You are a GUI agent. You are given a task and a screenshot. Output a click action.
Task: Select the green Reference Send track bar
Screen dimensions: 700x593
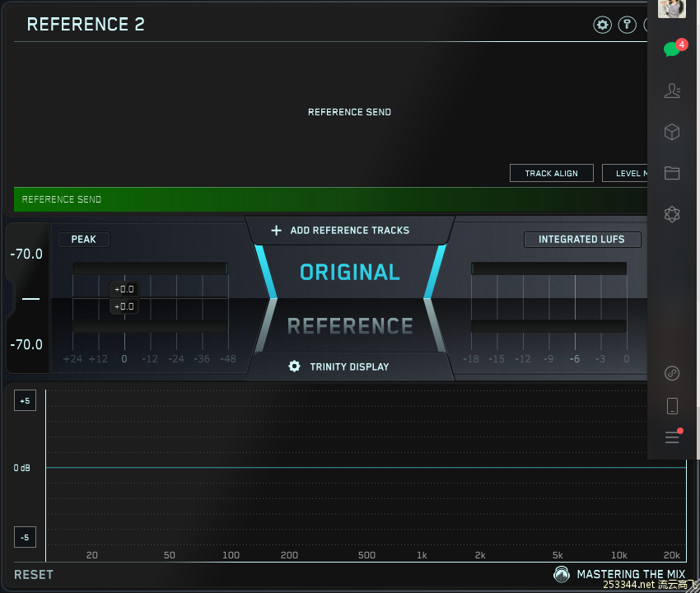[x=330, y=199]
